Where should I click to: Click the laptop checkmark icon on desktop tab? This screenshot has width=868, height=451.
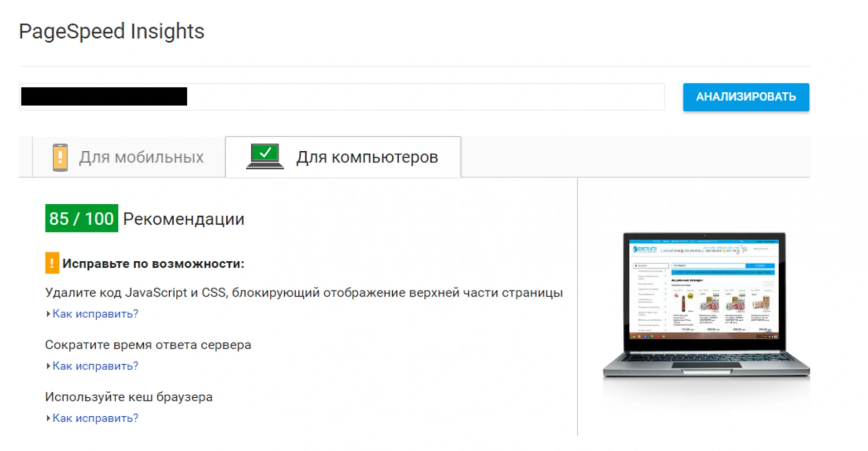point(265,156)
